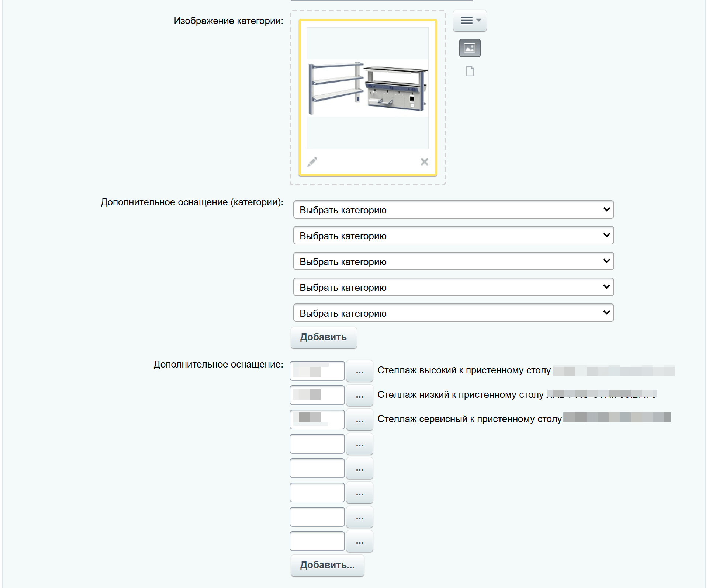Expand the second 'Выбрать категорию' dropdown

[453, 236]
